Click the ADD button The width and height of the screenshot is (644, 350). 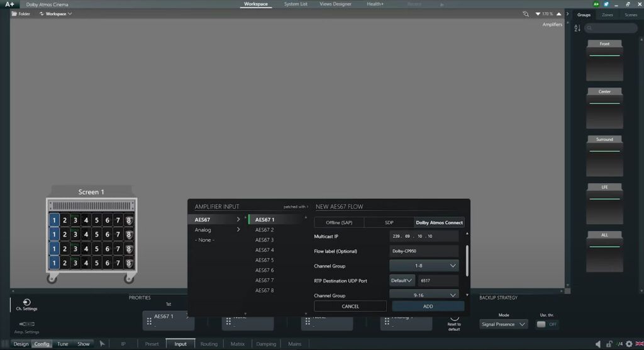point(428,306)
